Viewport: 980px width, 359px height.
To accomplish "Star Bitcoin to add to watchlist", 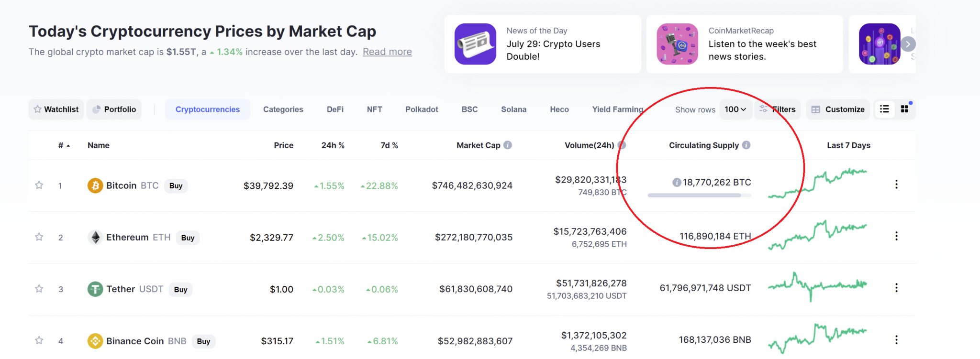I will point(39,185).
